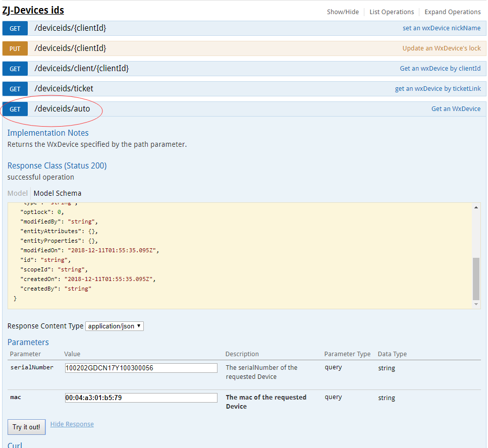Collapse the /deviceids/auto operation
Viewport: 488px width, 448px height.
pos(62,109)
